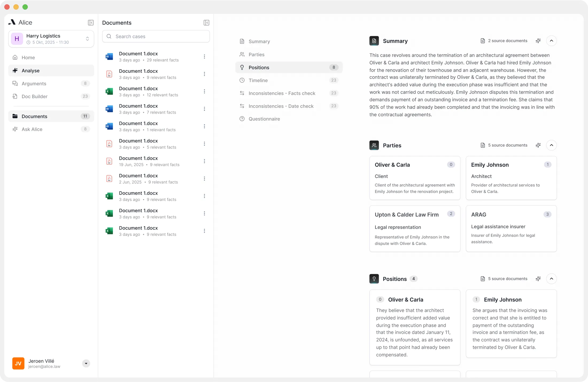Open three-dot menu for first Document 1.docx

point(204,57)
